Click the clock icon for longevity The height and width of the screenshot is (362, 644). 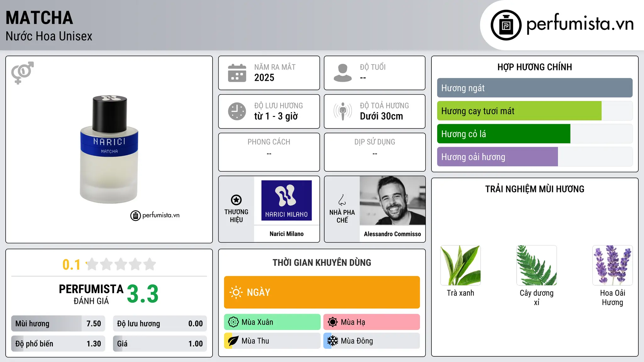click(x=237, y=111)
